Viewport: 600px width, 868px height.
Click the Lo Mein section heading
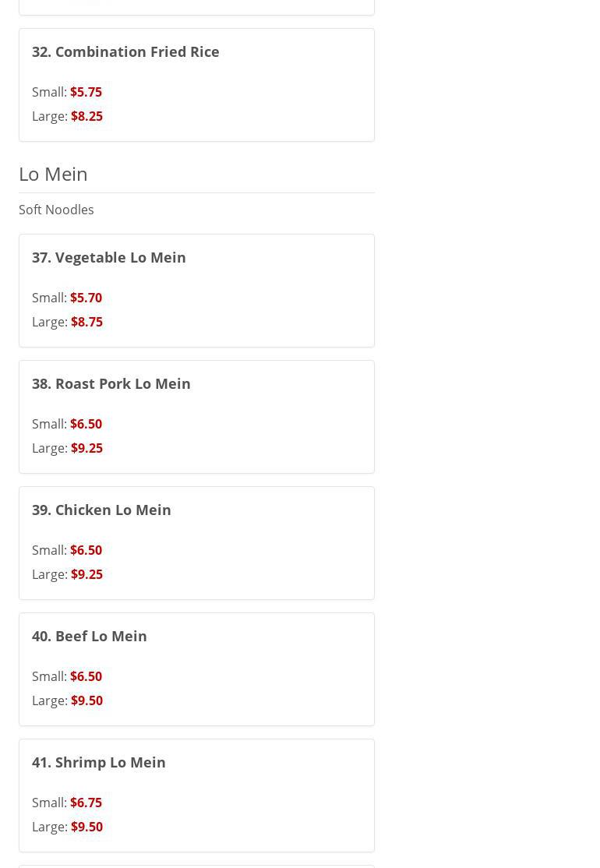(53, 174)
